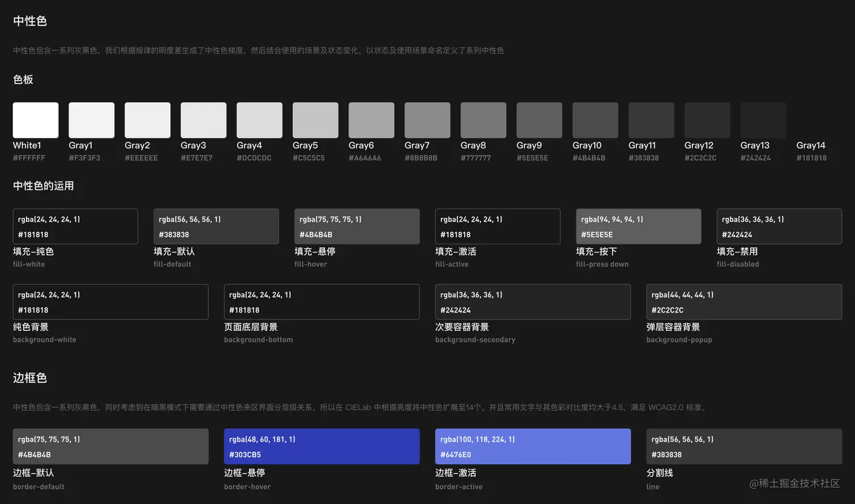Choose the 弹层容器背景 background-popup color card

tap(744, 302)
